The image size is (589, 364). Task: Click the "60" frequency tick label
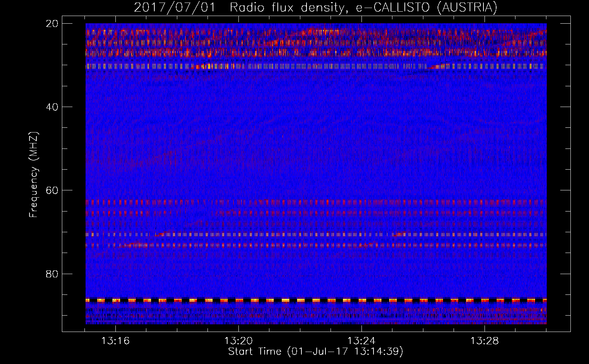tap(52, 190)
